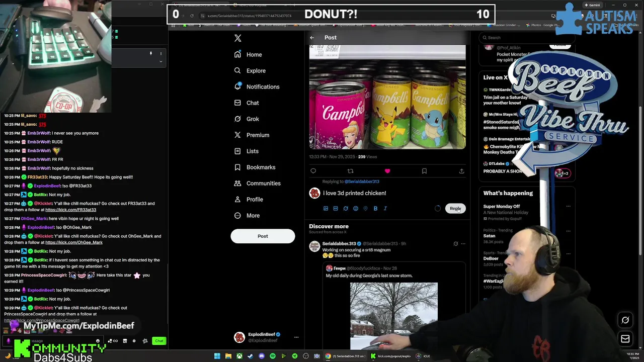Toggle bold formatting in reply

pos(375,208)
